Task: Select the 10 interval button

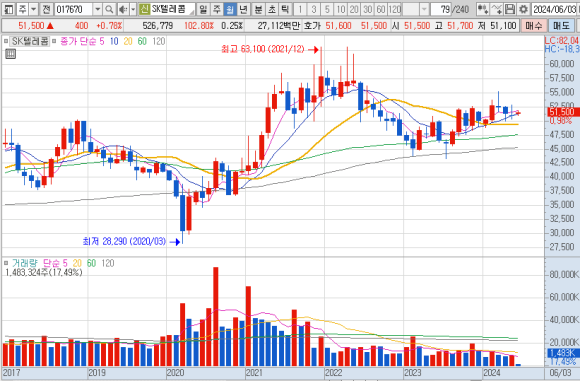Action: pos(341,9)
